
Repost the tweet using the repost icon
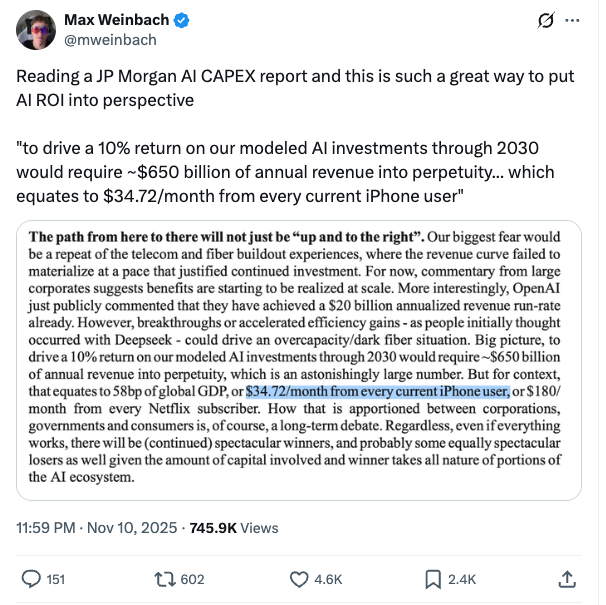point(164,578)
